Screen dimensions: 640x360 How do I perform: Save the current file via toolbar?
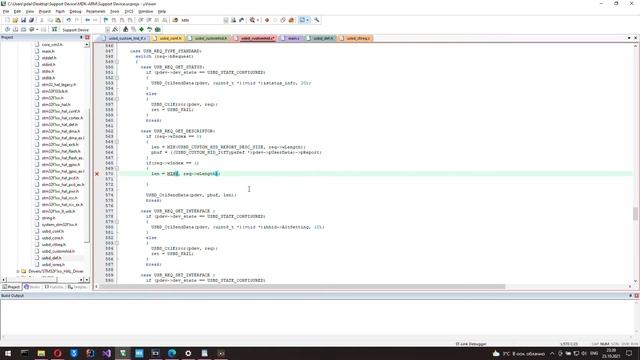(x=23, y=20)
